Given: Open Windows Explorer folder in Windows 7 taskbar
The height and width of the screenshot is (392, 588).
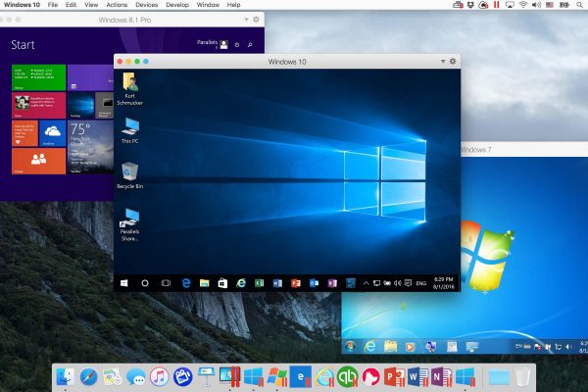Looking at the screenshot, I should click(390, 346).
